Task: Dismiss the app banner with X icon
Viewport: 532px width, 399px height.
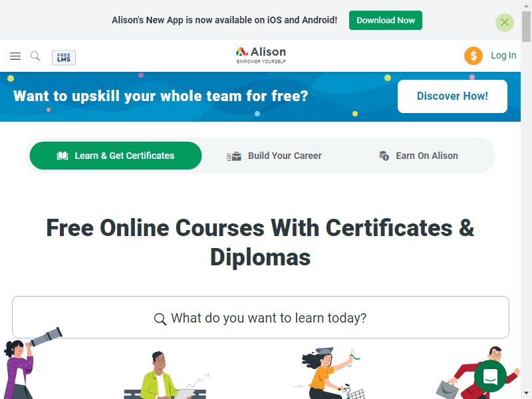Action: (x=505, y=23)
